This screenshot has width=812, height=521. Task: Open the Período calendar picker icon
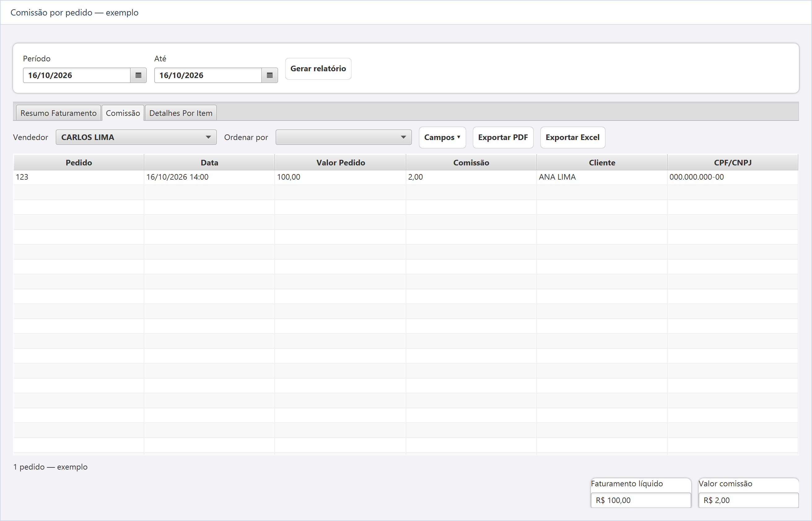click(x=138, y=75)
